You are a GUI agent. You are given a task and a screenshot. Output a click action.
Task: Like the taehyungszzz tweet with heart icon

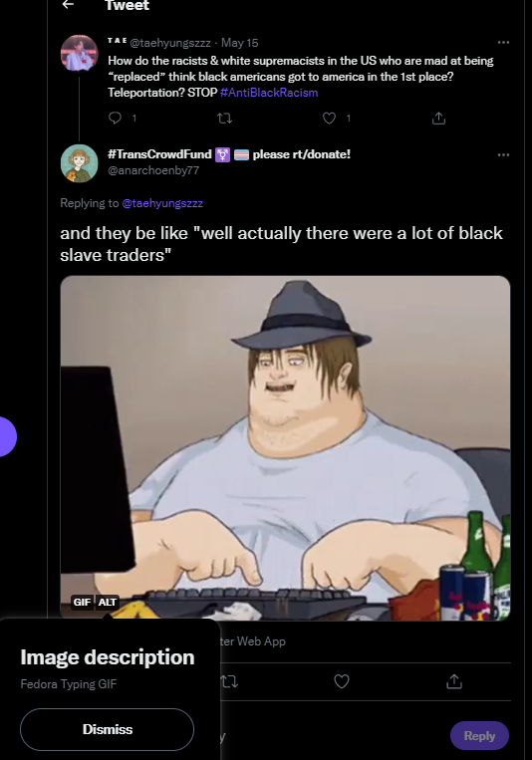[x=330, y=118]
